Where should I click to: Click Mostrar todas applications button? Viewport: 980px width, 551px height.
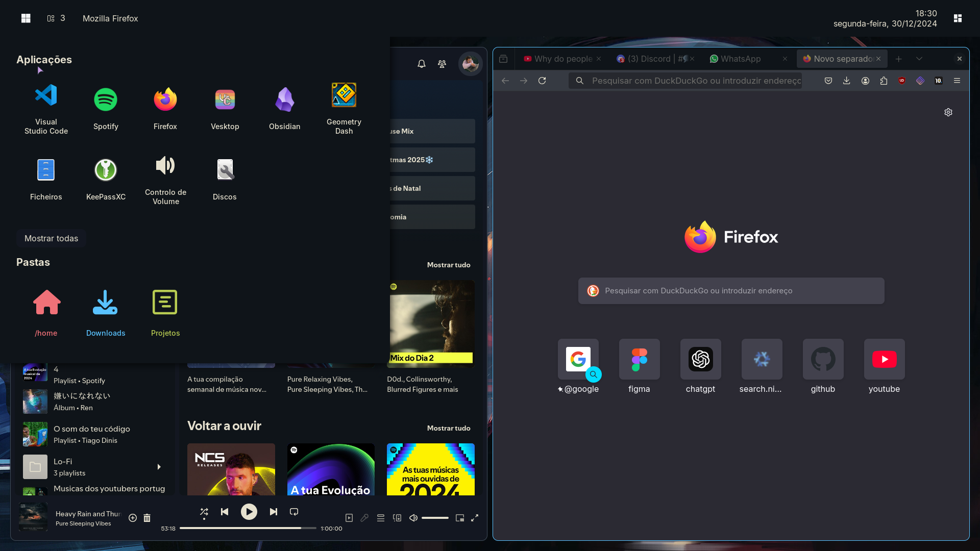coord(51,238)
